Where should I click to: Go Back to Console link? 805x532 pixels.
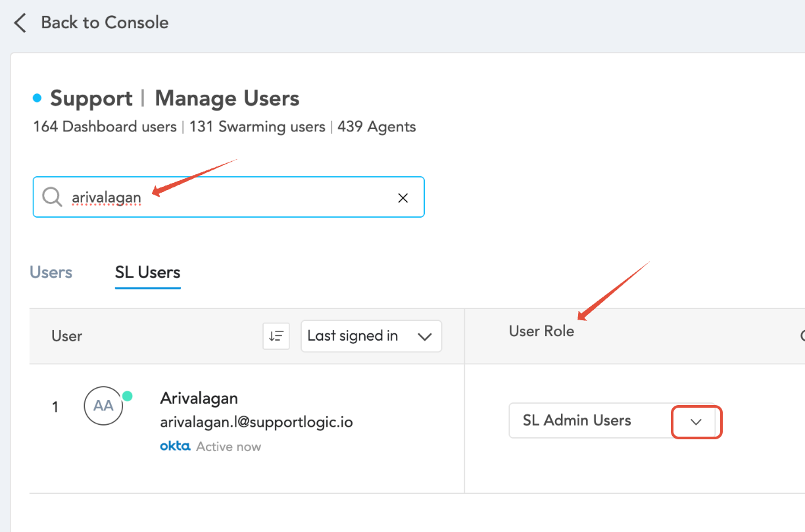pyautogui.click(x=105, y=22)
